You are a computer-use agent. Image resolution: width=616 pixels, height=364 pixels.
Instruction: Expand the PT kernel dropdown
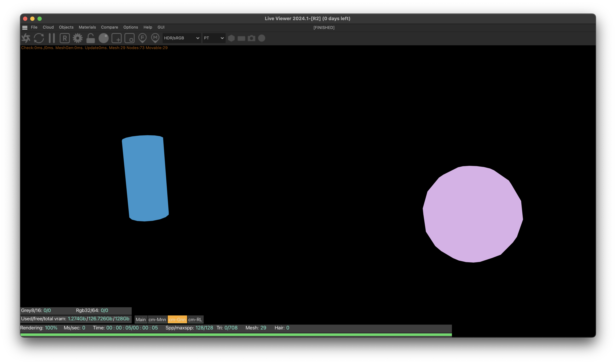coord(214,38)
